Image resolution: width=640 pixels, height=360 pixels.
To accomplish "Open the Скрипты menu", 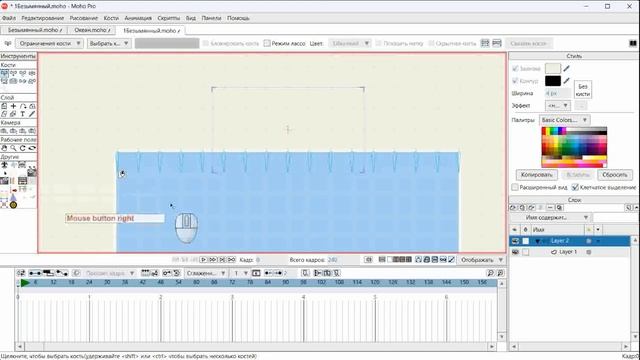I will pyautogui.click(x=169, y=18).
